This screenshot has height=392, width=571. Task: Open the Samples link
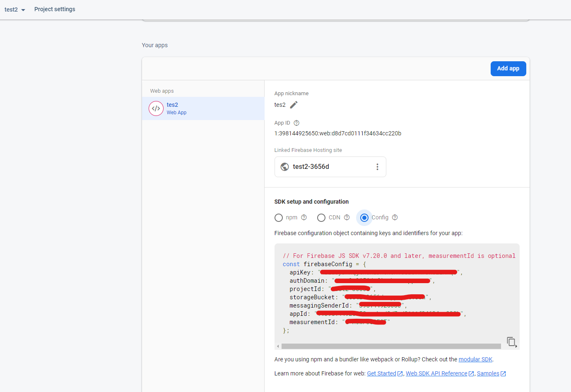point(489,373)
